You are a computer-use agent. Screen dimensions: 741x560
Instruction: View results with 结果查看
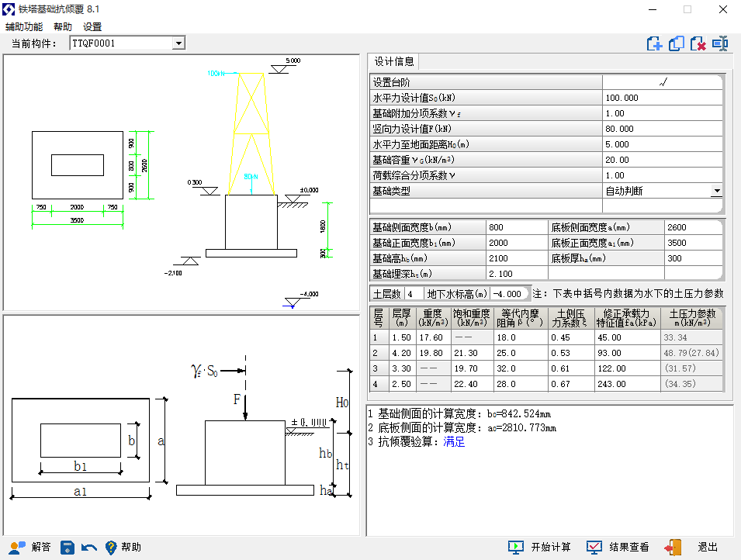click(618, 548)
